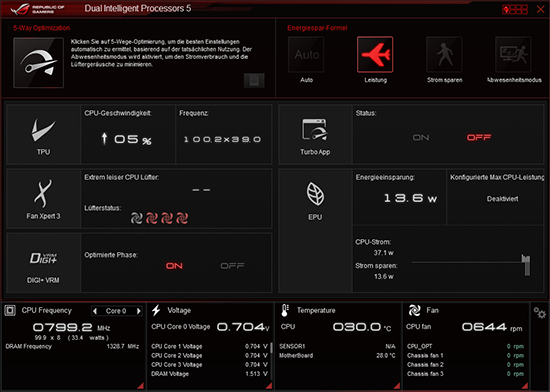Screen dimensions: 550x392
Task: Click the MotherBoard temperature row
Action: (x=337, y=356)
